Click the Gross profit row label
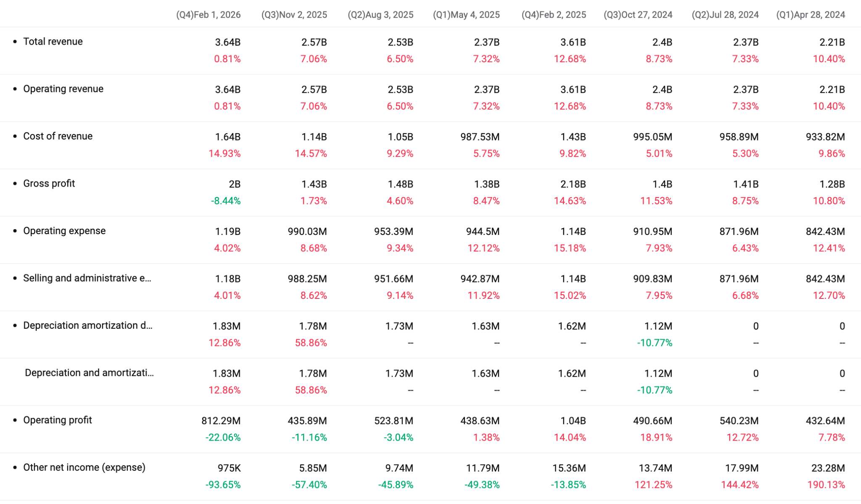Image resolution: width=861 pixels, height=504 pixels. (x=49, y=184)
